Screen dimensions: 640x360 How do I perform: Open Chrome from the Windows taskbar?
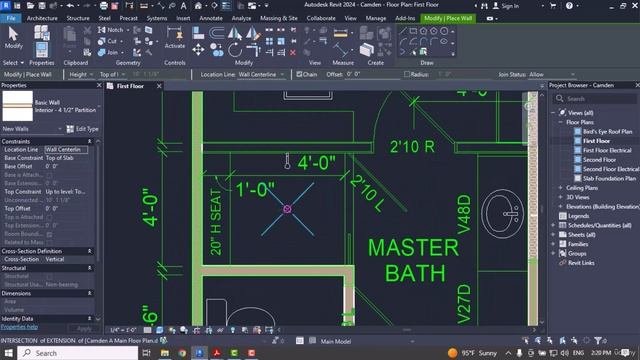(x=182, y=353)
